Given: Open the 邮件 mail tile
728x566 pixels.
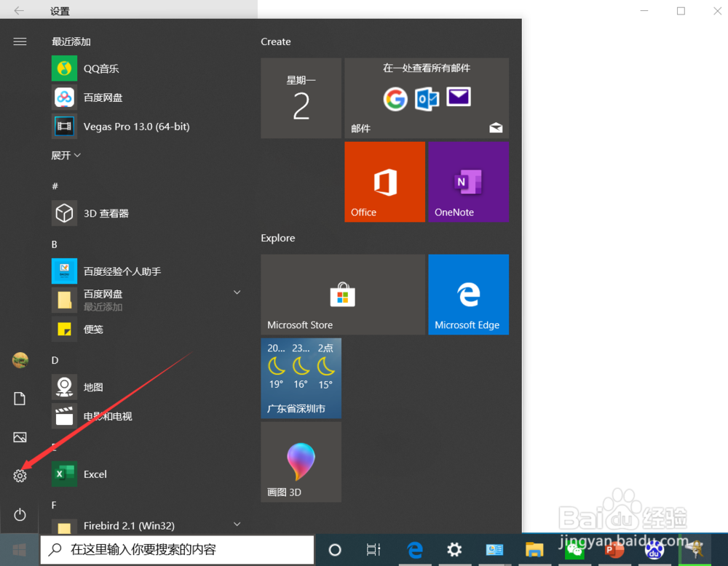Looking at the screenshot, I should [x=427, y=98].
